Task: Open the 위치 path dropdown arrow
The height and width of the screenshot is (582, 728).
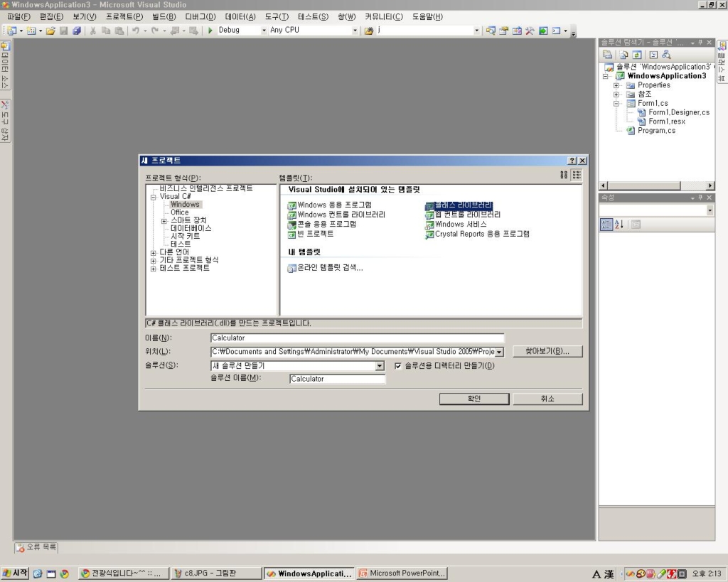Action: (499, 352)
